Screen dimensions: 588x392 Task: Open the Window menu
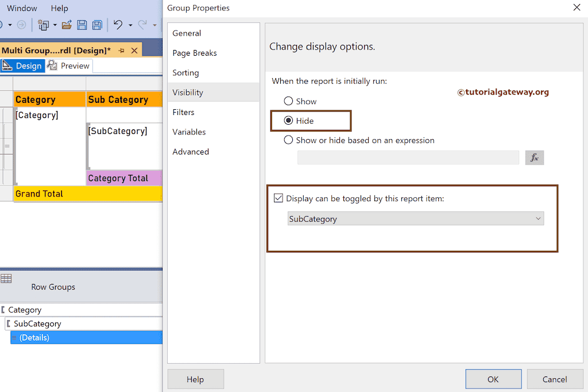21,8
